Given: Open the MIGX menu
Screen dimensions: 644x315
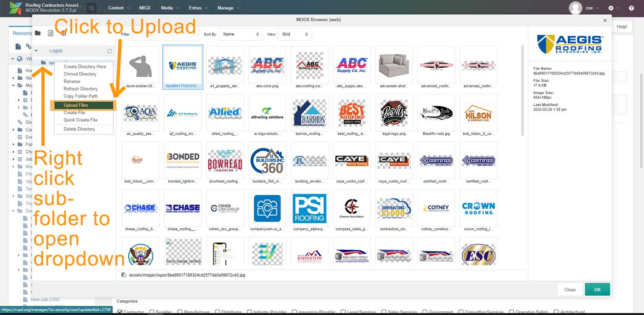Looking at the screenshot, I should pos(144,8).
